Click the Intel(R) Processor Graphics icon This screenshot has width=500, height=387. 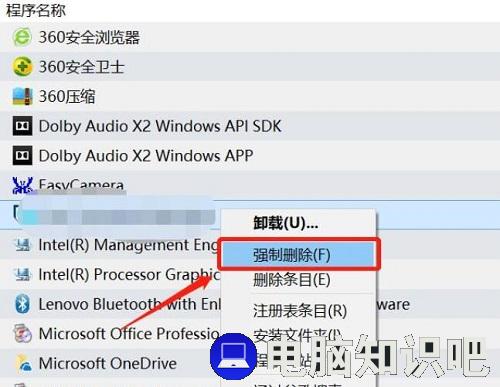tap(23, 275)
